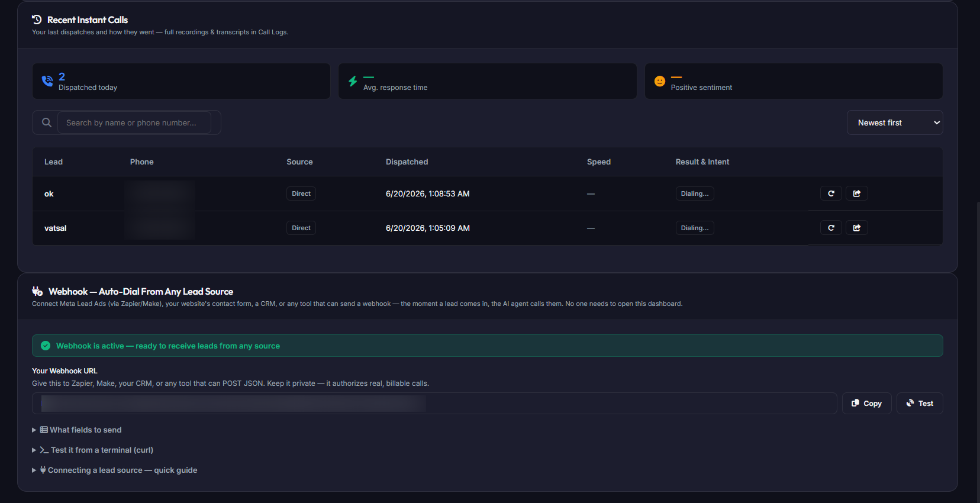This screenshot has width=980, height=503.
Task: Select lead name vatsal
Action: click(x=56, y=228)
